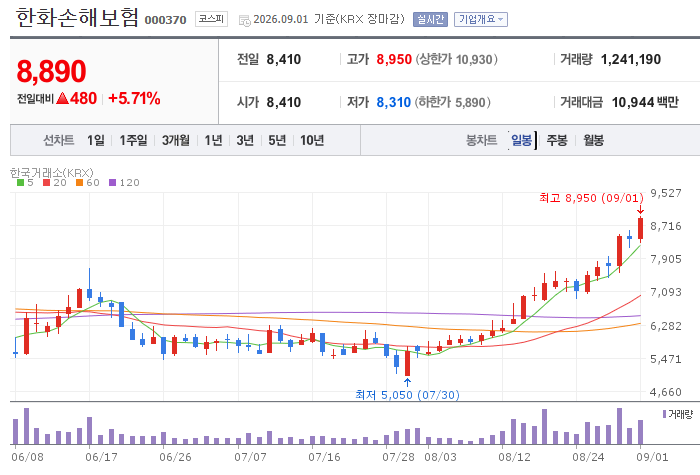Click the 코스피 market badge
700x475 pixels.
(x=211, y=19)
